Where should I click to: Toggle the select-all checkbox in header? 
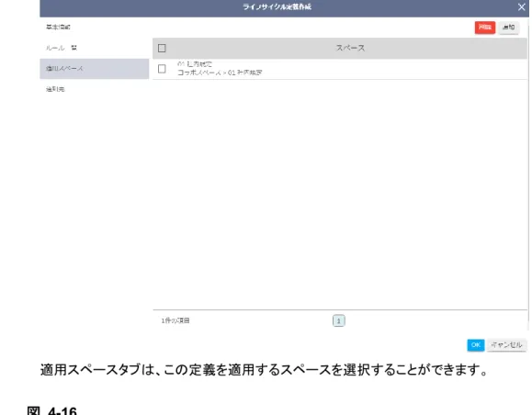pyautogui.click(x=162, y=48)
